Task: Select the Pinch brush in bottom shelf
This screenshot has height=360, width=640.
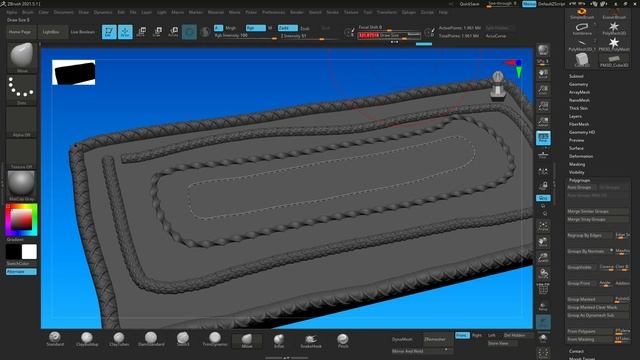Action: [343, 340]
